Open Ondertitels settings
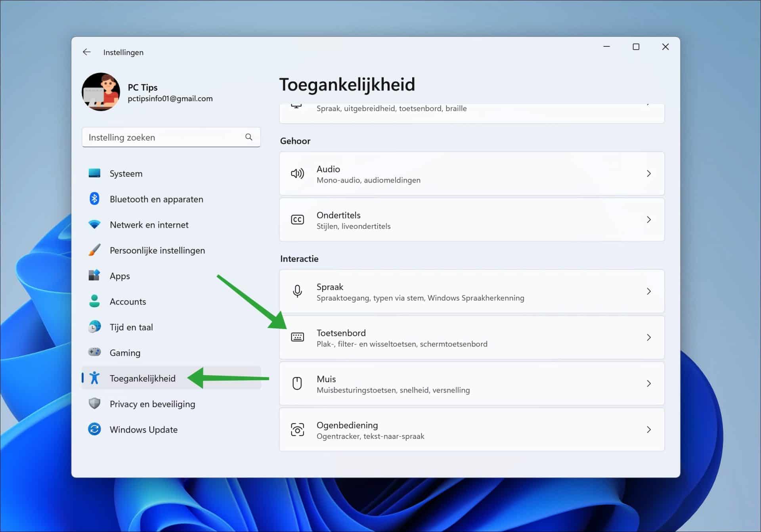Image resolution: width=761 pixels, height=532 pixels. pos(472,220)
